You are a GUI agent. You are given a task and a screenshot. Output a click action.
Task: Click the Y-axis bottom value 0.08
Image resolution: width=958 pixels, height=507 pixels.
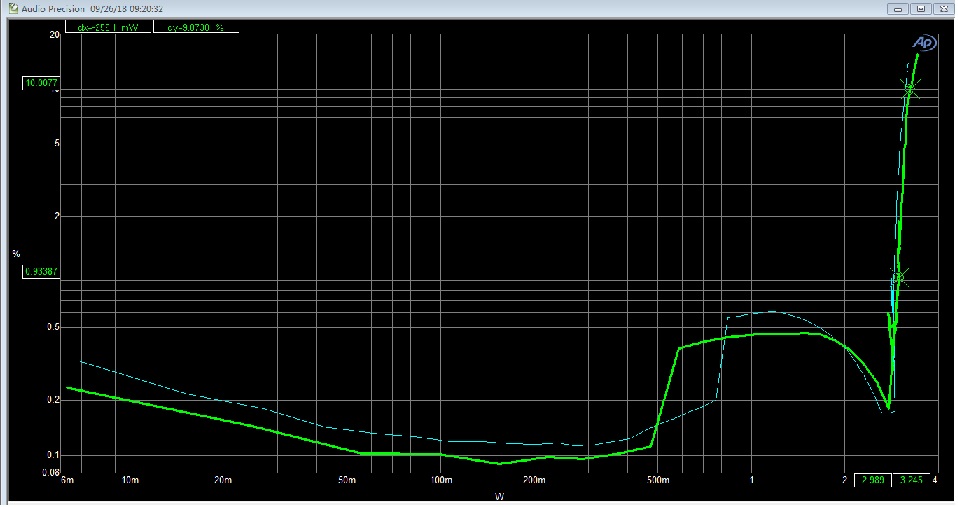click(x=51, y=471)
